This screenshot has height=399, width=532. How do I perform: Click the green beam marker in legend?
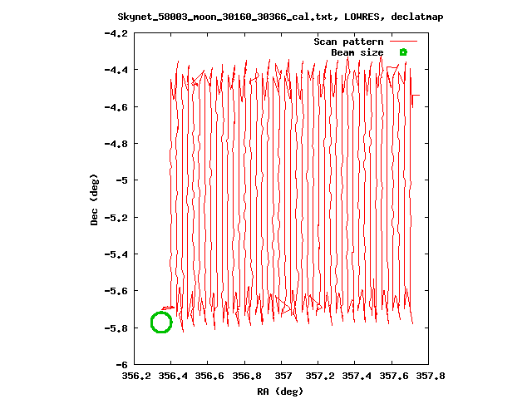403,52
